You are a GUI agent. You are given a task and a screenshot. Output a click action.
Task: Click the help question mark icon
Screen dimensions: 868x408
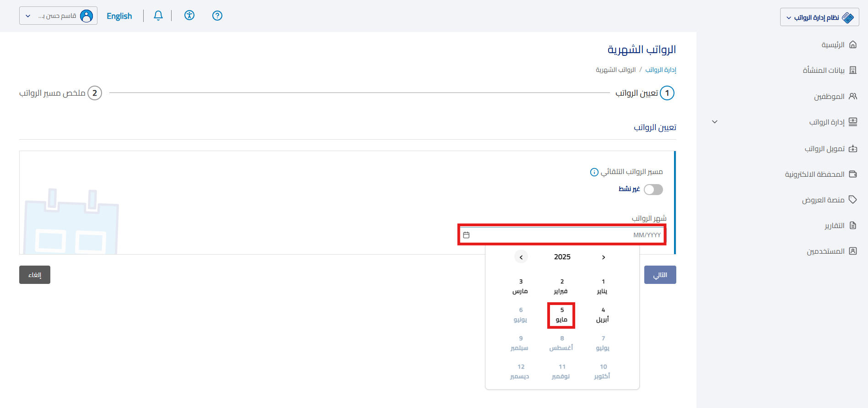[217, 16]
